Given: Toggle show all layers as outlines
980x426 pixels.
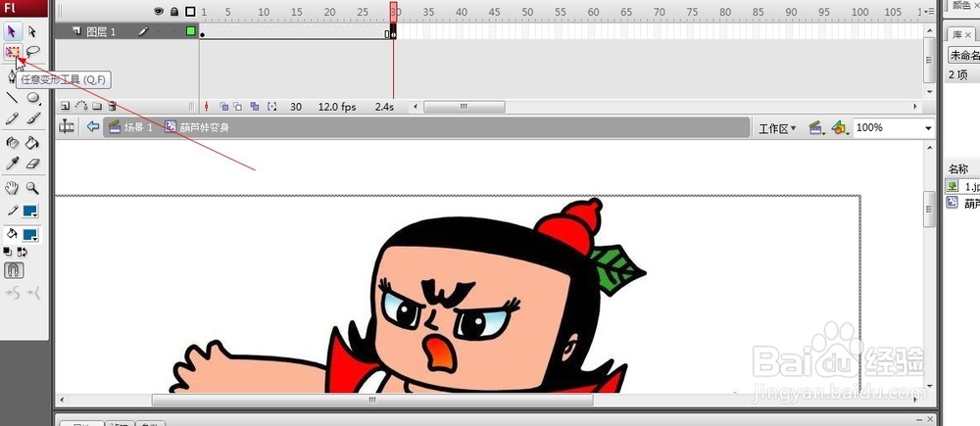Looking at the screenshot, I should [x=190, y=11].
